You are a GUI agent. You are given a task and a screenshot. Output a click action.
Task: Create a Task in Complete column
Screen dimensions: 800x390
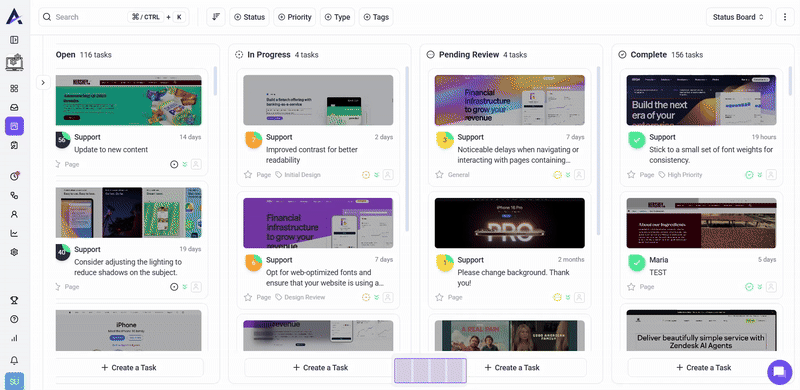[x=704, y=368]
